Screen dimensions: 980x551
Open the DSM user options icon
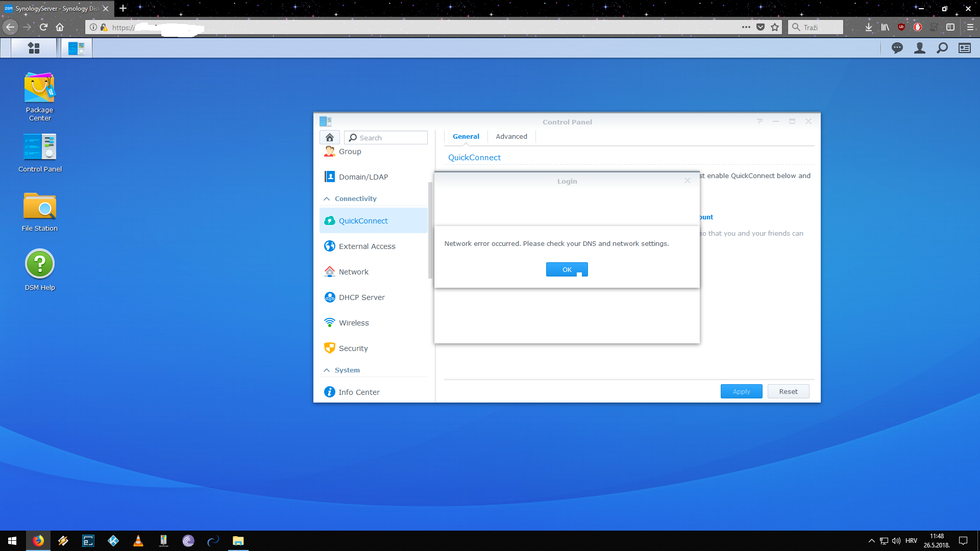919,48
